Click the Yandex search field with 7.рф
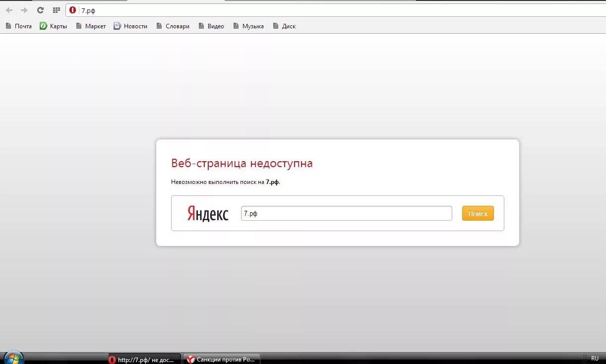This screenshot has height=364, width=606. (x=346, y=213)
